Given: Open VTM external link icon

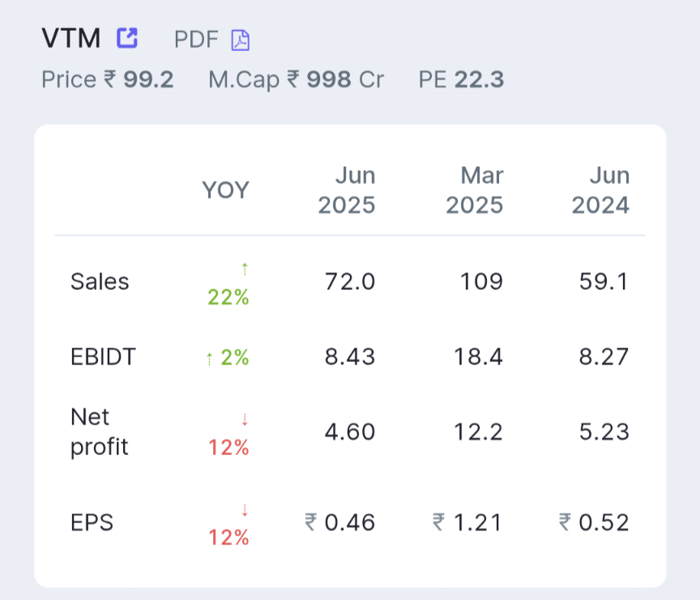Looking at the screenshot, I should pyautogui.click(x=127, y=37).
